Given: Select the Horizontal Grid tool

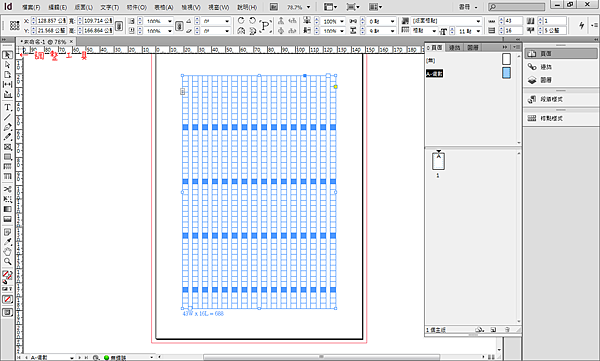Looking at the screenshot, I should 7,167.
